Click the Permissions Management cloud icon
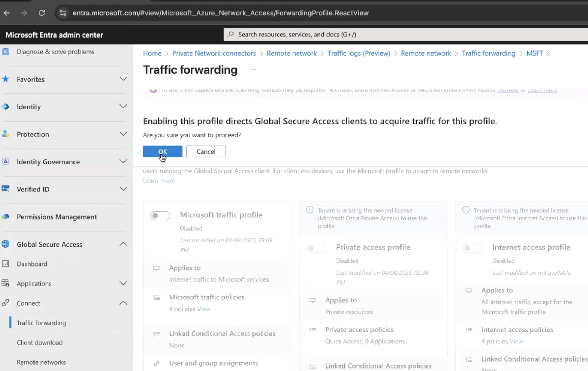This screenshot has width=588, height=371. (x=6, y=217)
